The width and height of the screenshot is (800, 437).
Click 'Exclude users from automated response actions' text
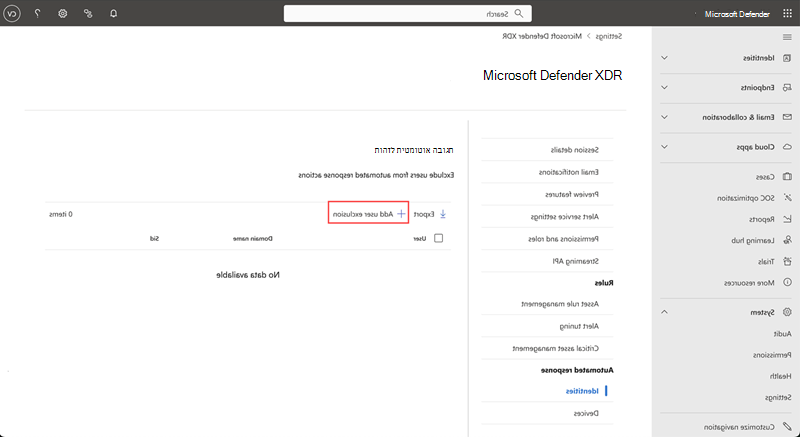(x=376, y=175)
